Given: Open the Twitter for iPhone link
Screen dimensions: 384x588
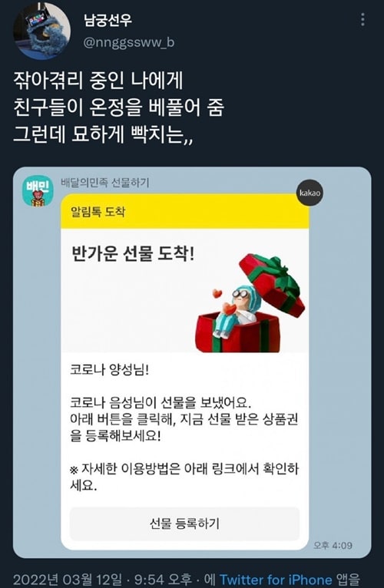Looking at the screenshot, I should [276, 580].
